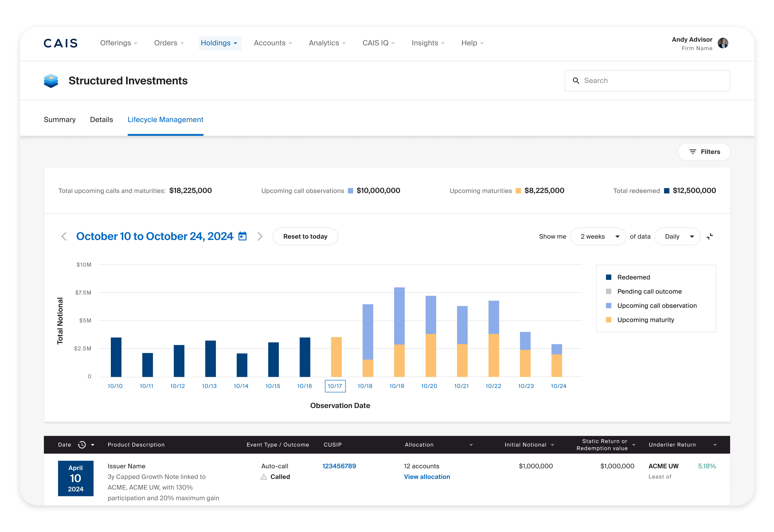Open the Daily interval dropdown

(x=677, y=236)
